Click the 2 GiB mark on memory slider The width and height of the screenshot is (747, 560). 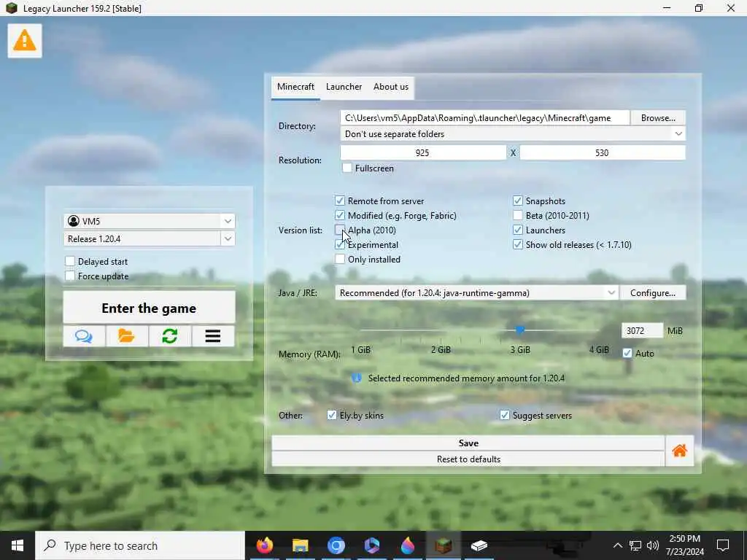[x=441, y=349]
